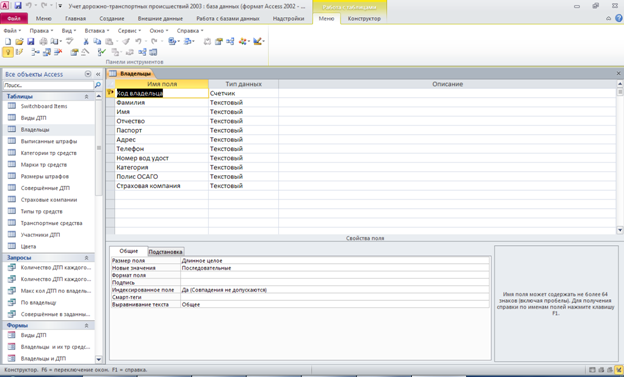Open the Окно dropdown menu
The height and width of the screenshot is (377, 624).
pyautogui.click(x=159, y=31)
